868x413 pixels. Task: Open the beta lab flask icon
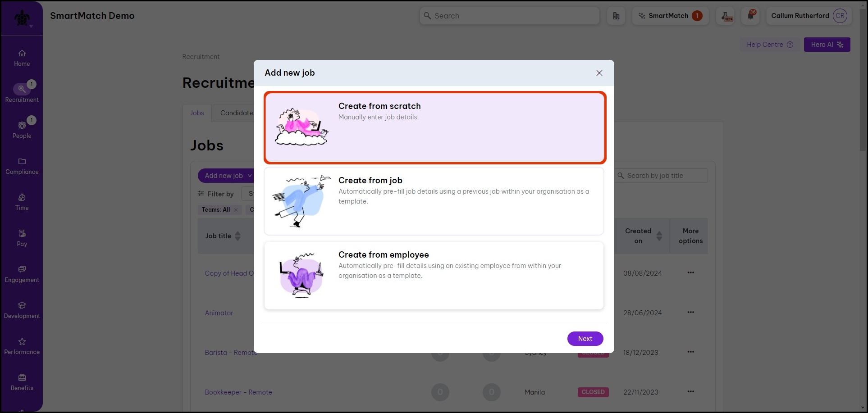click(726, 16)
